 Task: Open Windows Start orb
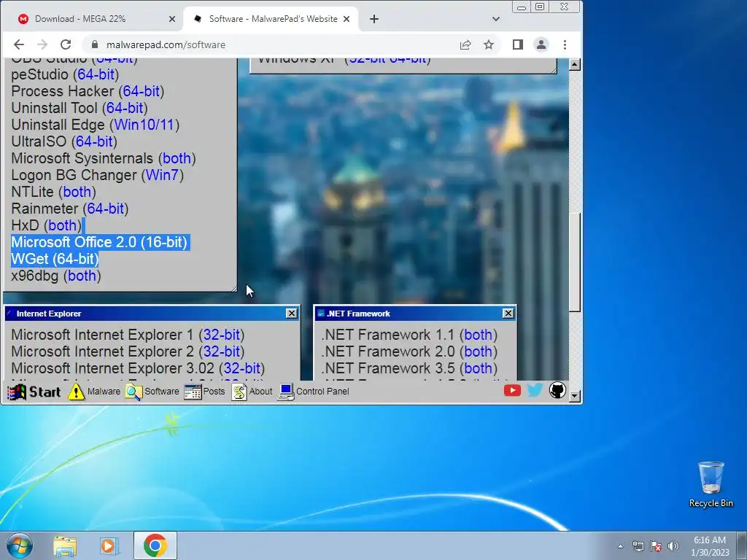tap(20, 545)
